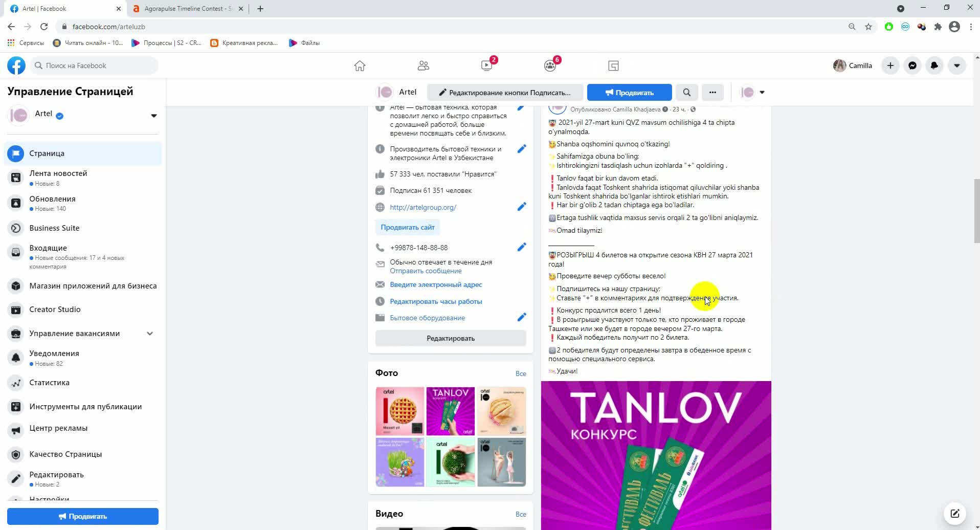Open the Бытовое оборудование category link
980x530 pixels.
tap(428, 318)
